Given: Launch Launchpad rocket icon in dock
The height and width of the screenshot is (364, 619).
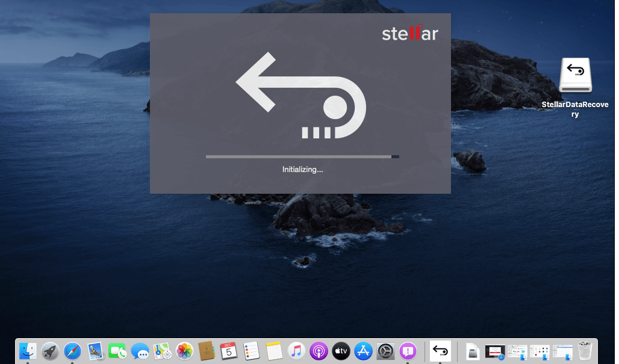Looking at the screenshot, I should click(x=50, y=351).
